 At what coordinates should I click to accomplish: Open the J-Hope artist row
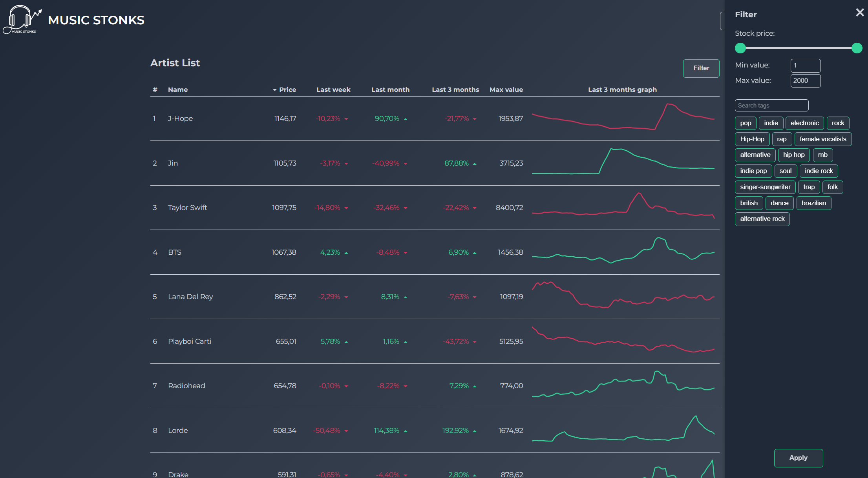pos(435,119)
